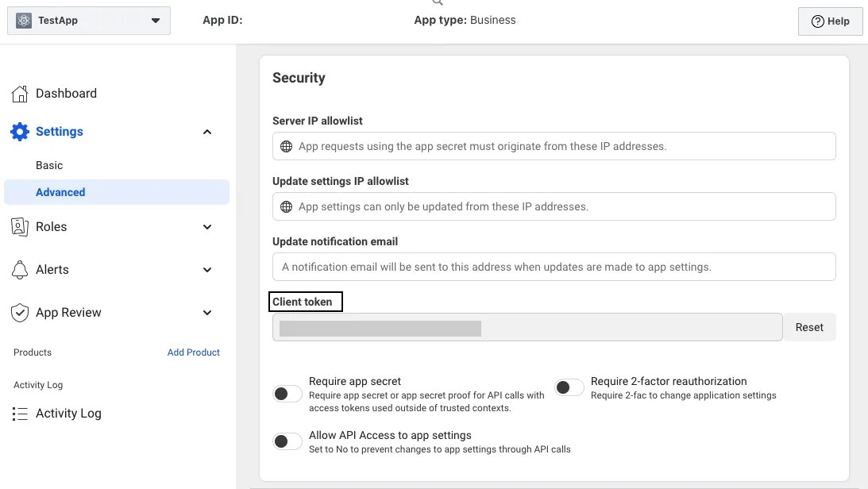The width and height of the screenshot is (868, 489).
Task: Expand the Roles section chevron
Action: (207, 226)
